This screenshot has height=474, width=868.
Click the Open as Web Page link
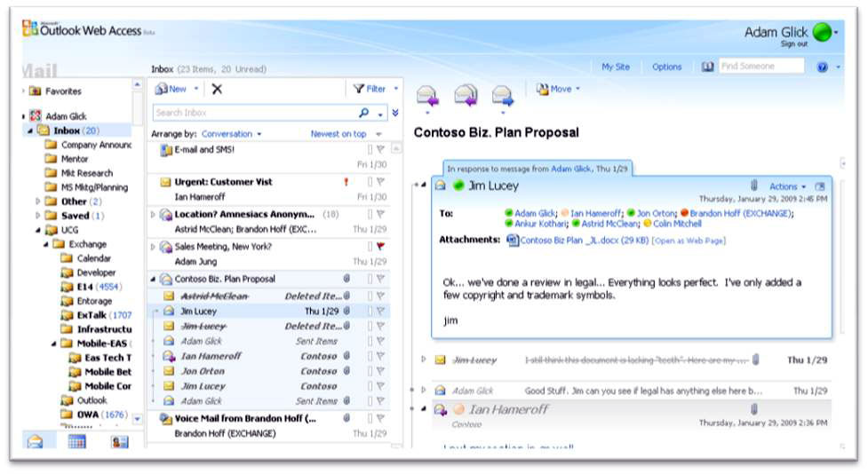[x=689, y=241]
